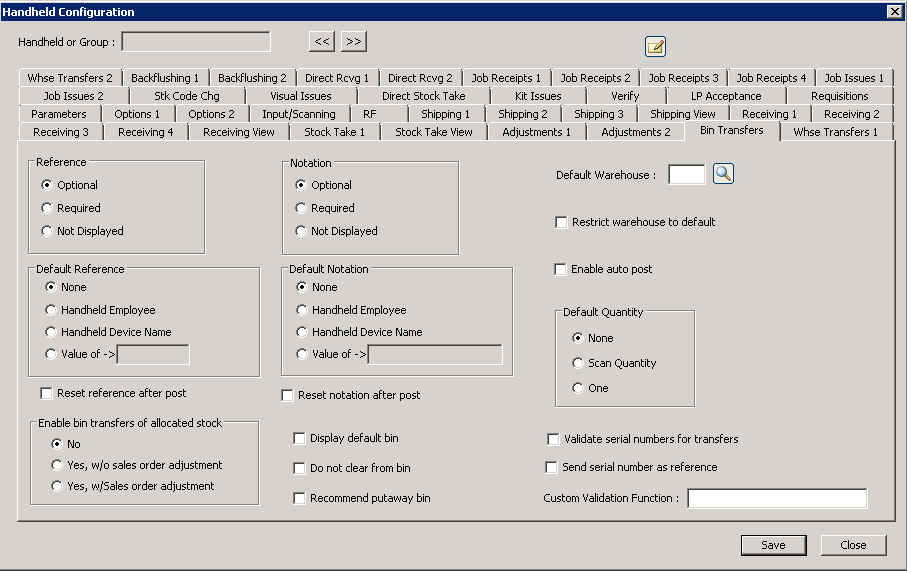The width and height of the screenshot is (907, 572).
Task: Open the Default Warehouse lookup magnifier
Action: [x=723, y=174]
